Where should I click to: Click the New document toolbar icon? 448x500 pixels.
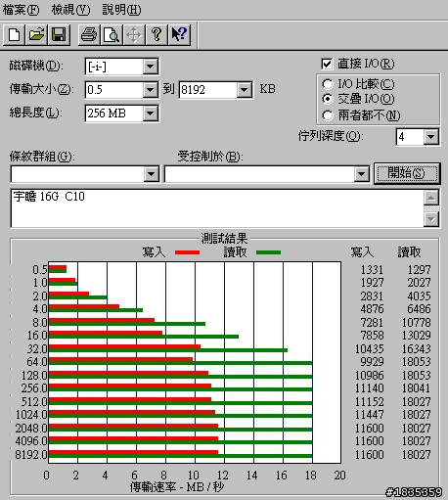14,34
